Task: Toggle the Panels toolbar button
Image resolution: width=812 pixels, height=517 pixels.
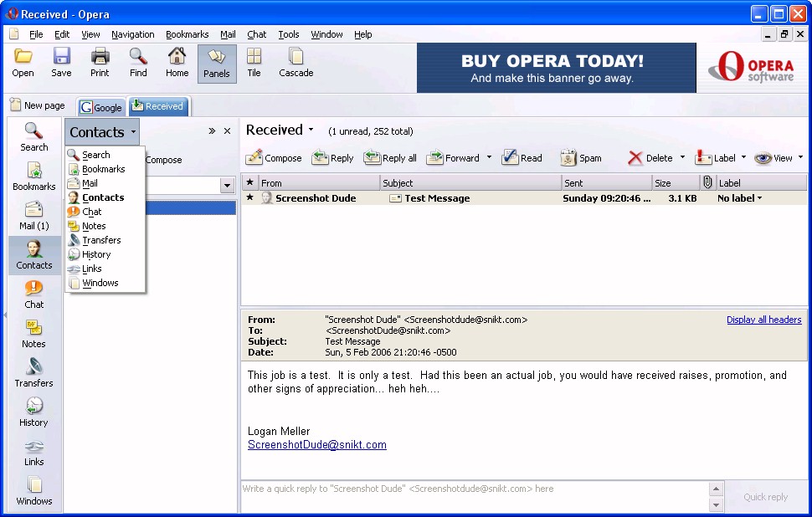Action: point(216,63)
